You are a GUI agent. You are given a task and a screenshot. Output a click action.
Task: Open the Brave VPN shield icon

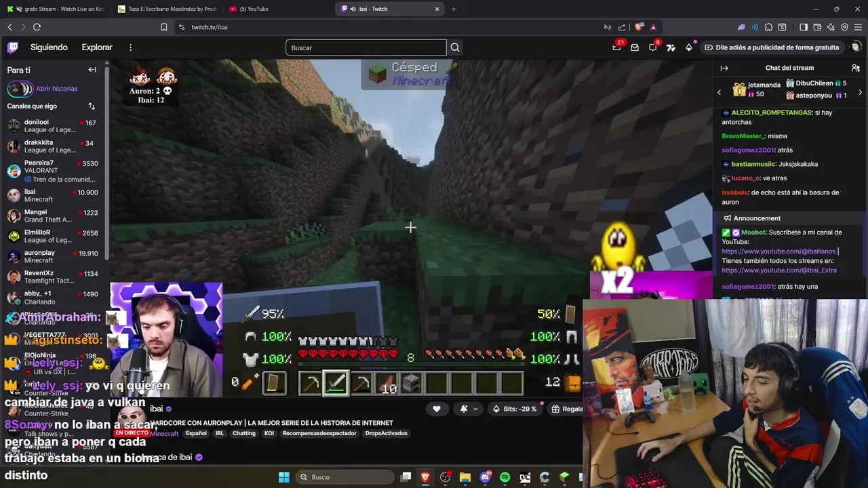point(844,27)
